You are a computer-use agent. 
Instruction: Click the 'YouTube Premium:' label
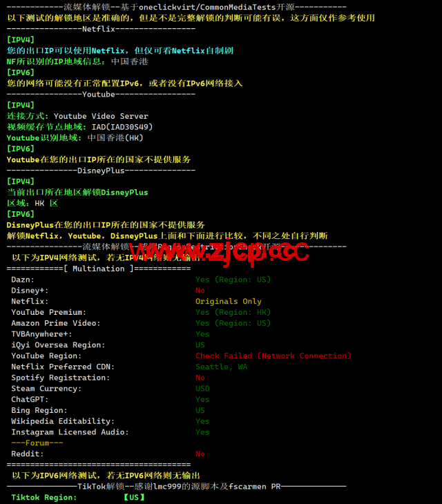tap(49, 313)
